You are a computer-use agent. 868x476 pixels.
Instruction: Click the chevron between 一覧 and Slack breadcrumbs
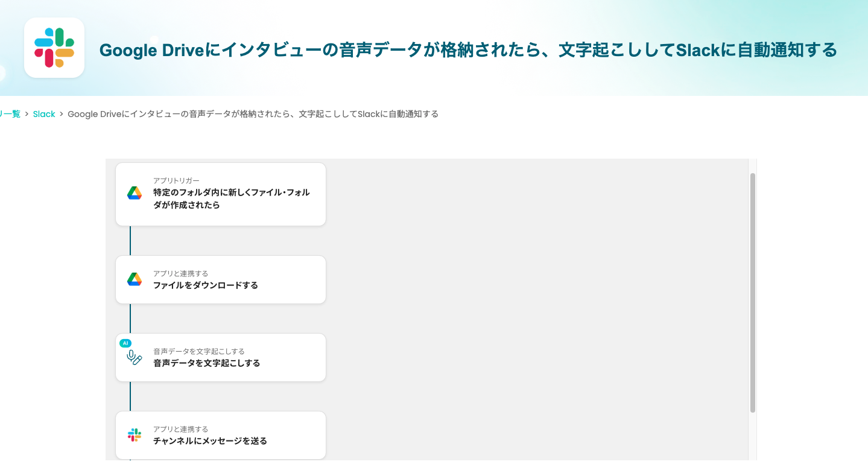pyautogui.click(x=27, y=113)
